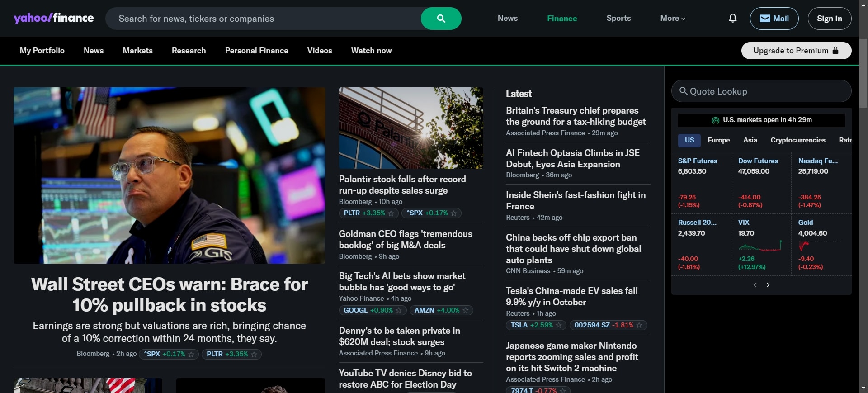Open AI Fintech Optasia article
This screenshot has height=393, width=868.
coord(573,159)
